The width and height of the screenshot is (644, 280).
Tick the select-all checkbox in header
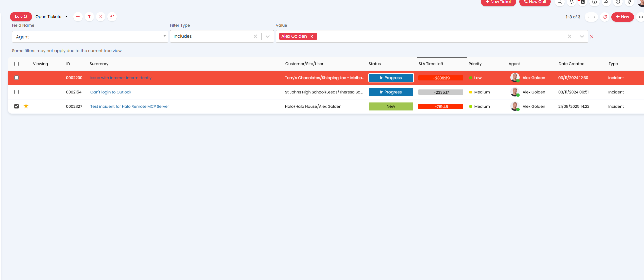[17, 64]
